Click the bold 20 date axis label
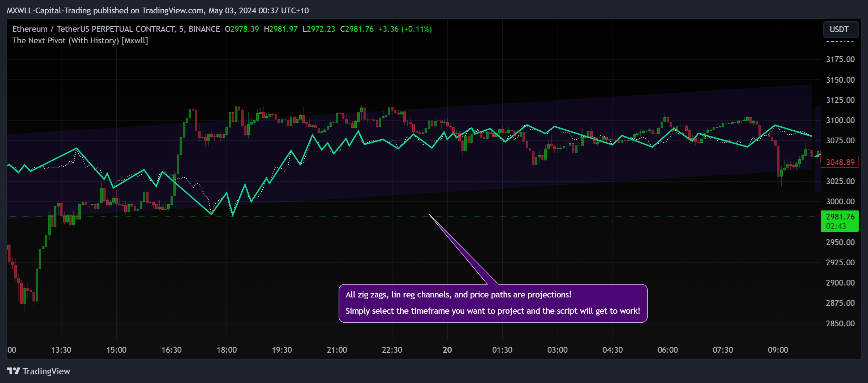The width and height of the screenshot is (868, 383). coord(447,350)
